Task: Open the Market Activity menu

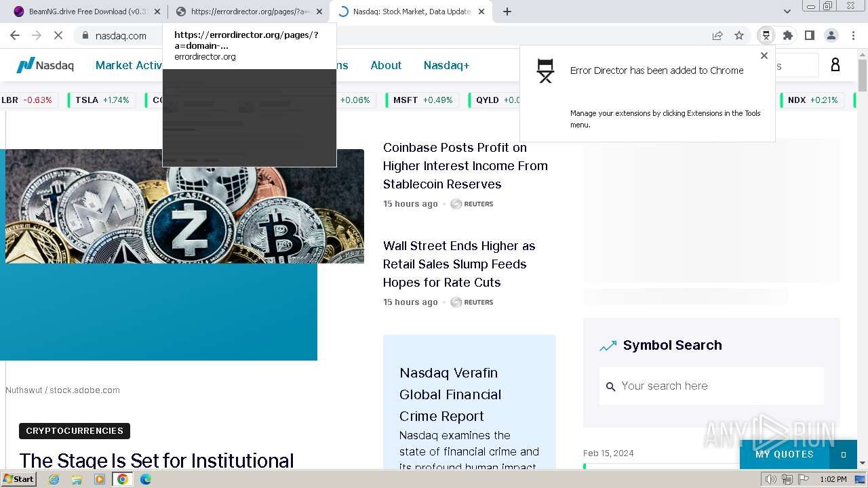Action: click(129, 65)
